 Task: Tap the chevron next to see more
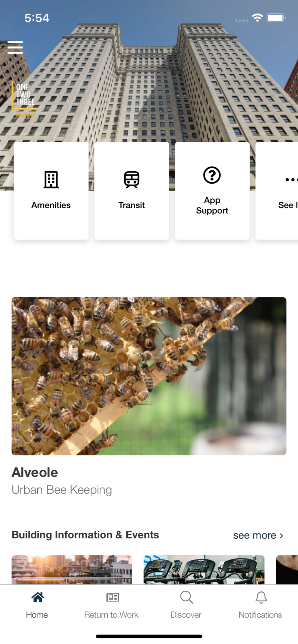point(281,535)
